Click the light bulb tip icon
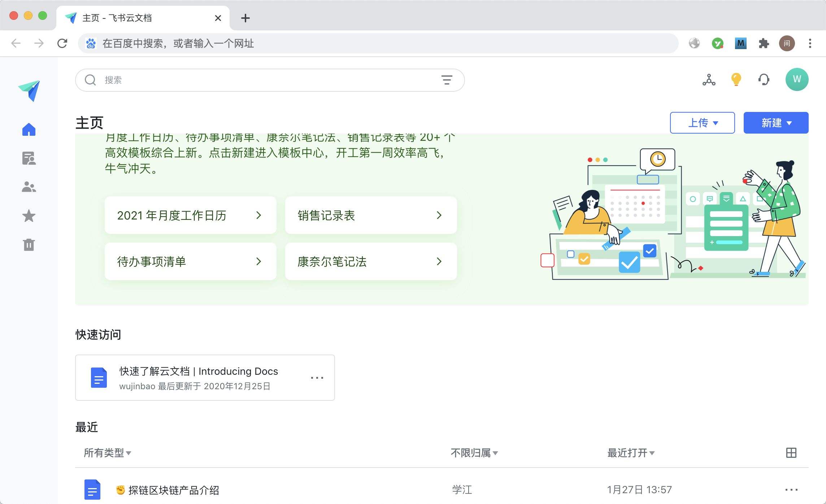Viewport: 826px width, 504px height. pyautogui.click(x=736, y=80)
